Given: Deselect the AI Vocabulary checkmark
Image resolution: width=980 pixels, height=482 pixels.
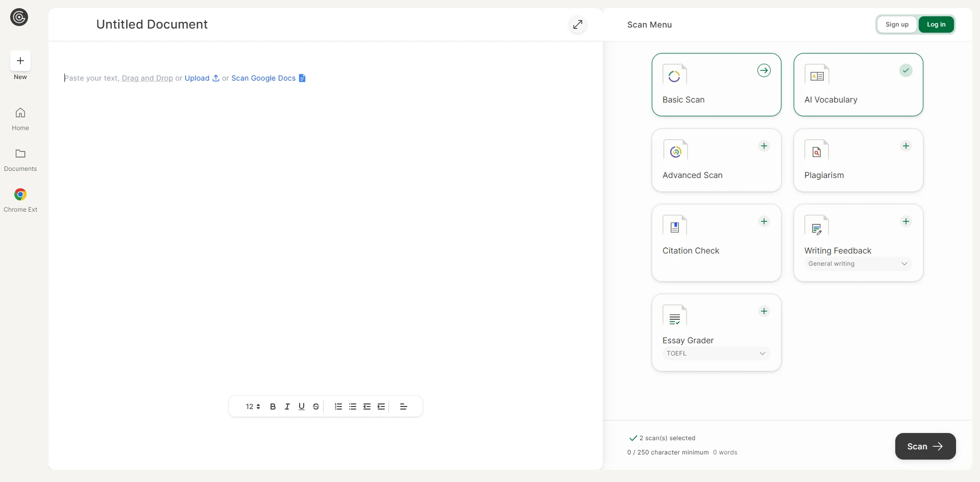Looking at the screenshot, I should [906, 70].
